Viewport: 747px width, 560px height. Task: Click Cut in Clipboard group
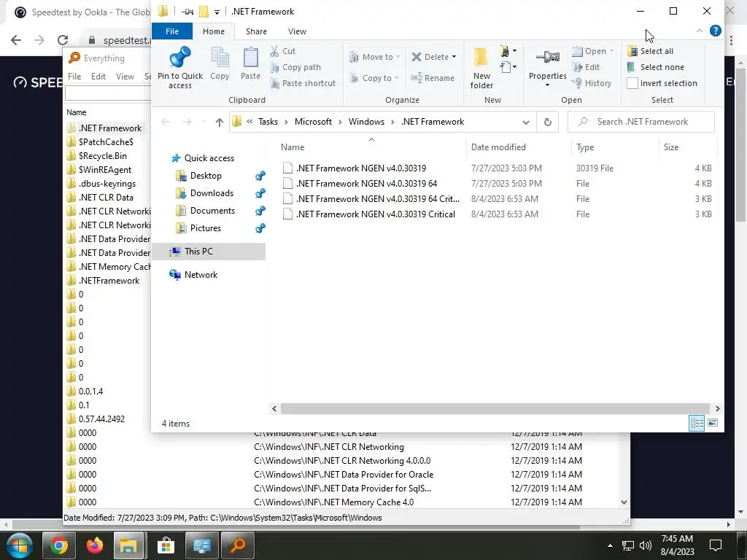tap(283, 51)
